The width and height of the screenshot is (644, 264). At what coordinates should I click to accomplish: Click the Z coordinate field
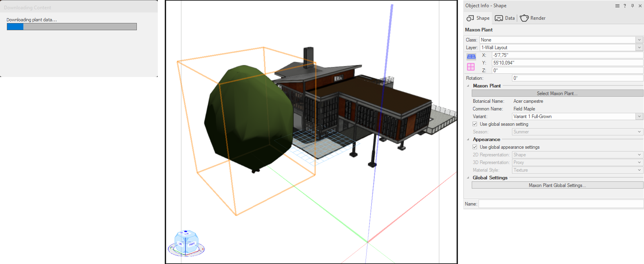click(x=568, y=71)
